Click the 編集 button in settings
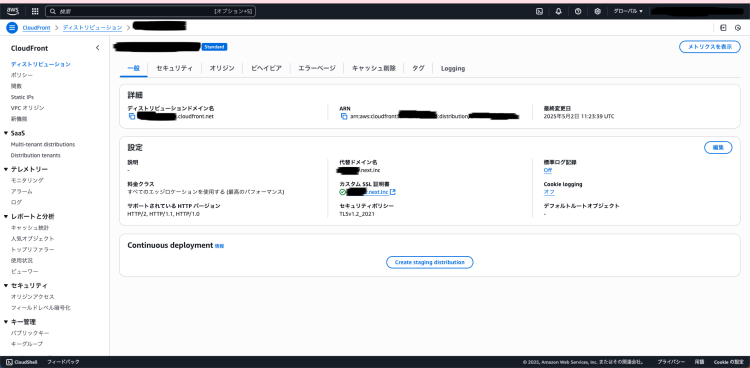The height and width of the screenshot is (368, 750). point(718,148)
